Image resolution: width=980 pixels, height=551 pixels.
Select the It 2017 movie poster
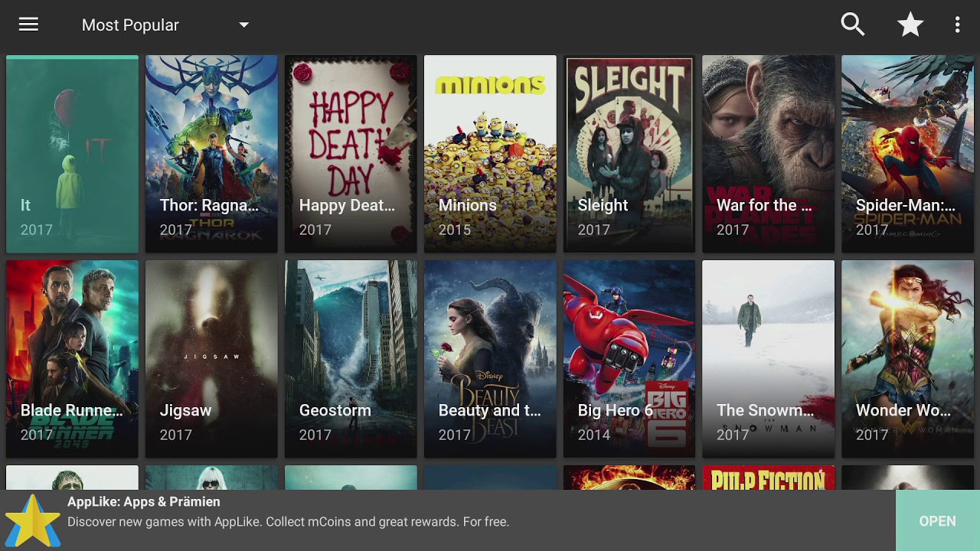click(72, 154)
